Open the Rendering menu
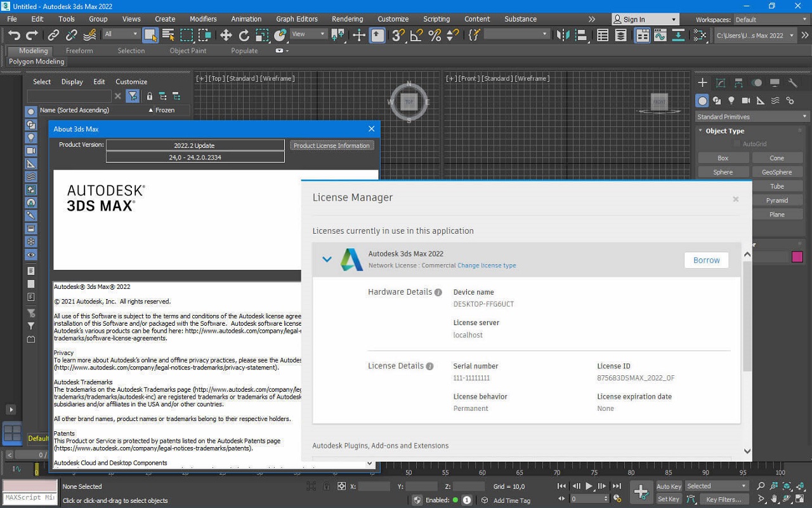 [347, 19]
